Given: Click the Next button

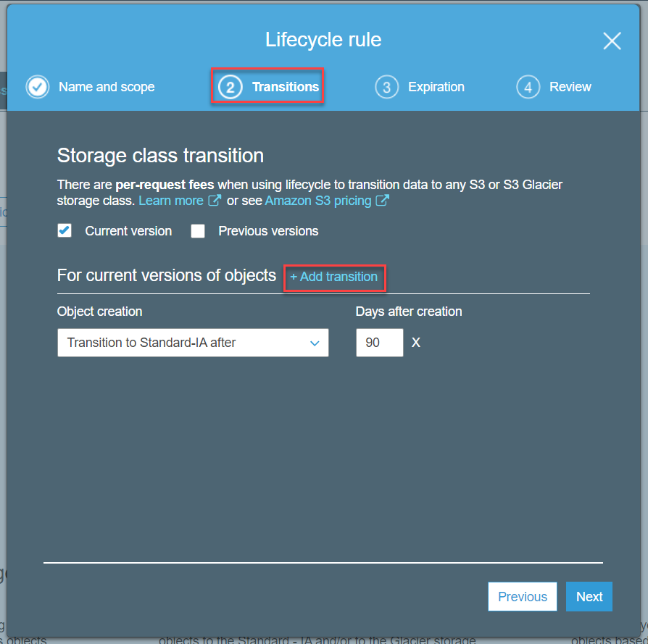Looking at the screenshot, I should pyautogui.click(x=589, y=596).
